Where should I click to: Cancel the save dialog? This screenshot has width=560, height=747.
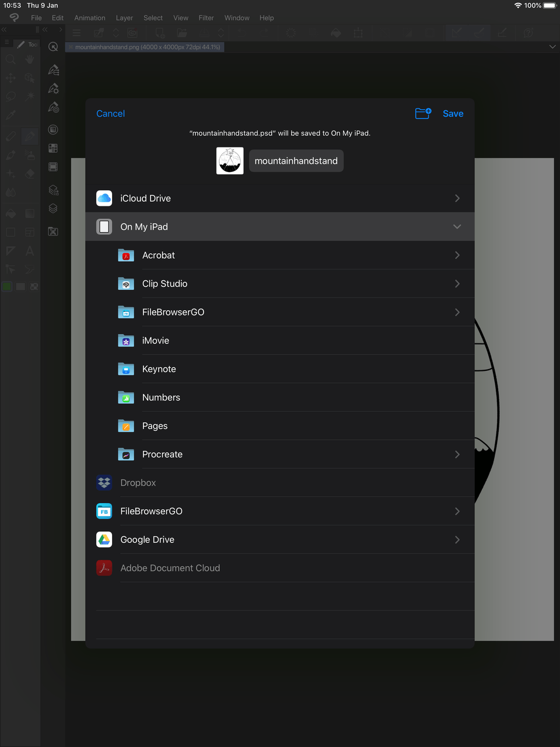[110, 114]
